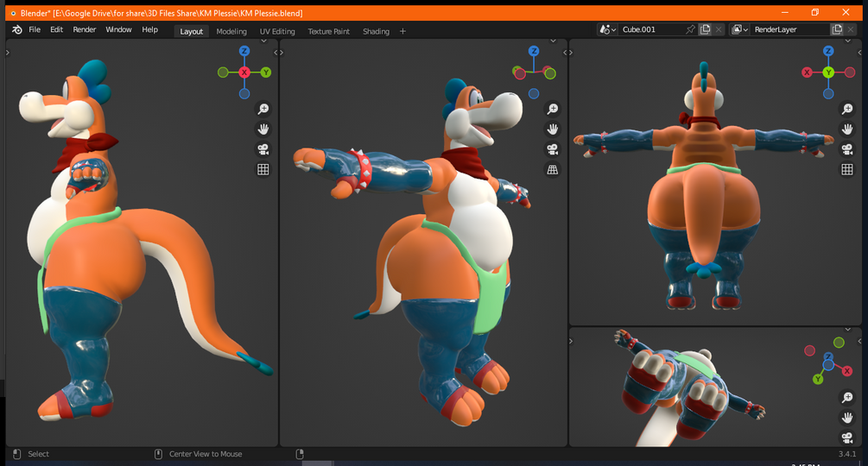Toggle perspective/orthographic grid icon in back-view viewport
The image size is (868, 466).
pos(847,170)
